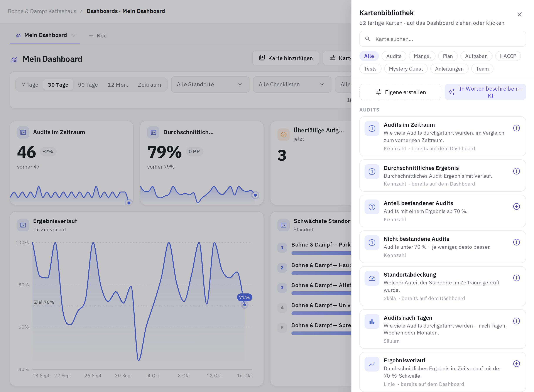Add the Audits im Zeitraum card via plus icon
This screenshot has height=392, width=534.
coord(516,128)
